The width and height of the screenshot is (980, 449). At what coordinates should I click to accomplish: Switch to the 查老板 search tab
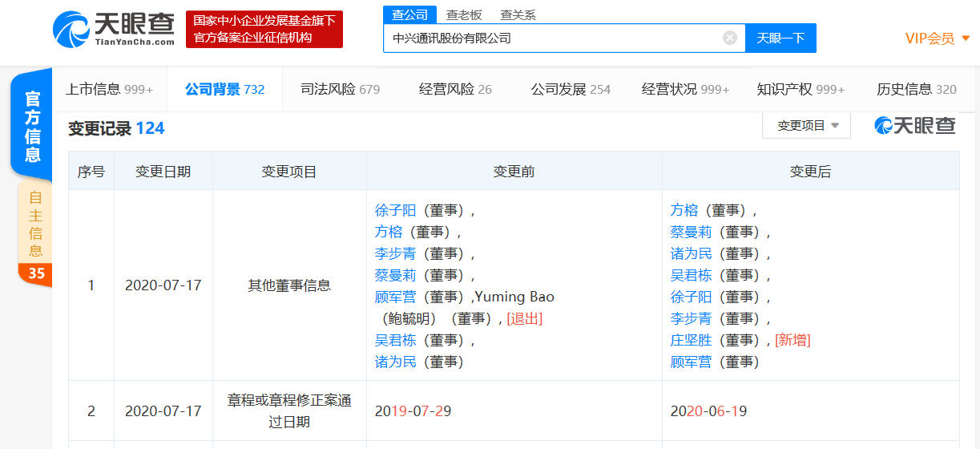(464, 14)
